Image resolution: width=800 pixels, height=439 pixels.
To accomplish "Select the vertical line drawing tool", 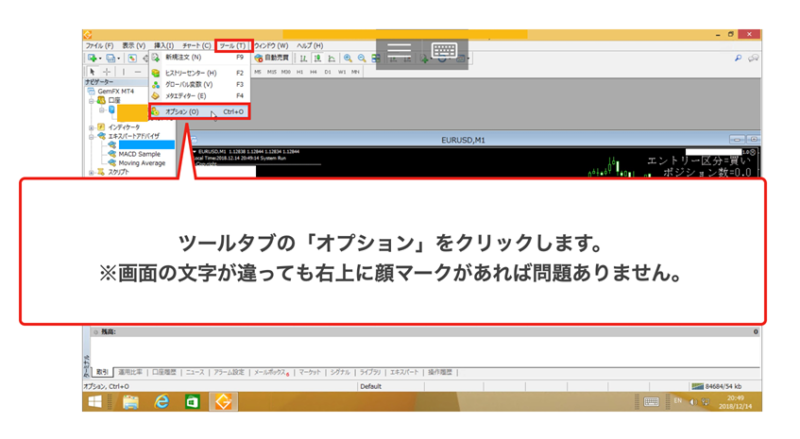I will (x=123, y=72).
